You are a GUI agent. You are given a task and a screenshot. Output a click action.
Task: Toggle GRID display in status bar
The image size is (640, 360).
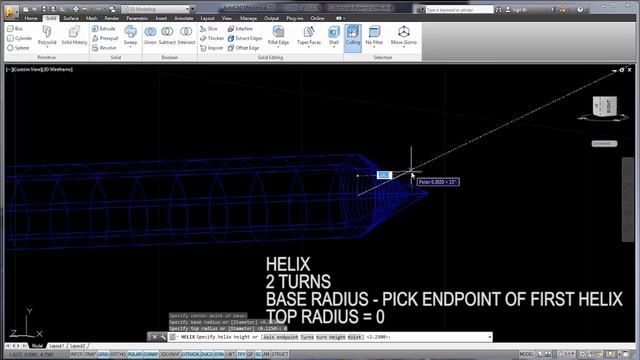point(103,354)
